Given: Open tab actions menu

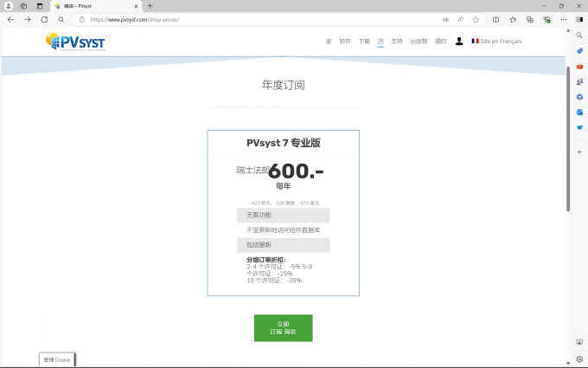Looking at the screenshot, I should click(x=40, y=6).
